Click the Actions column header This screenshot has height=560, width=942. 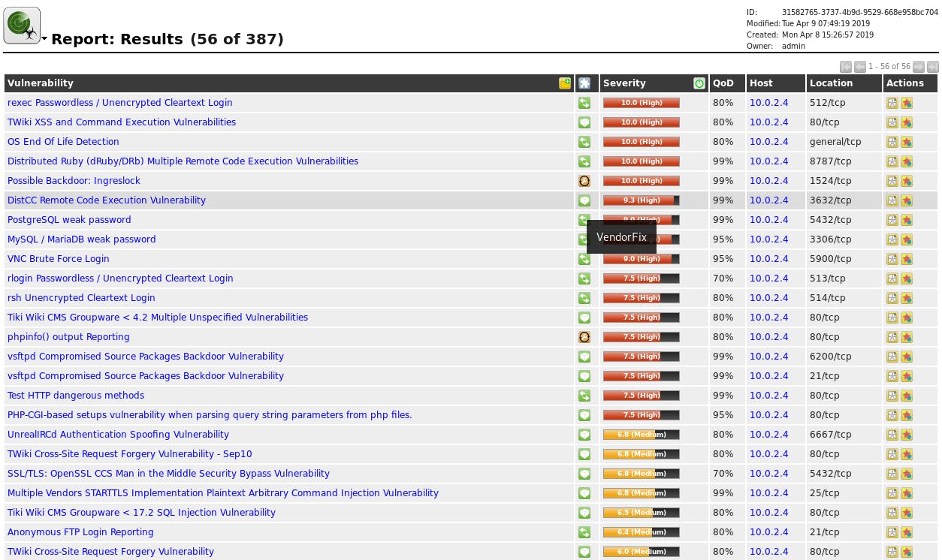point(905,83)
